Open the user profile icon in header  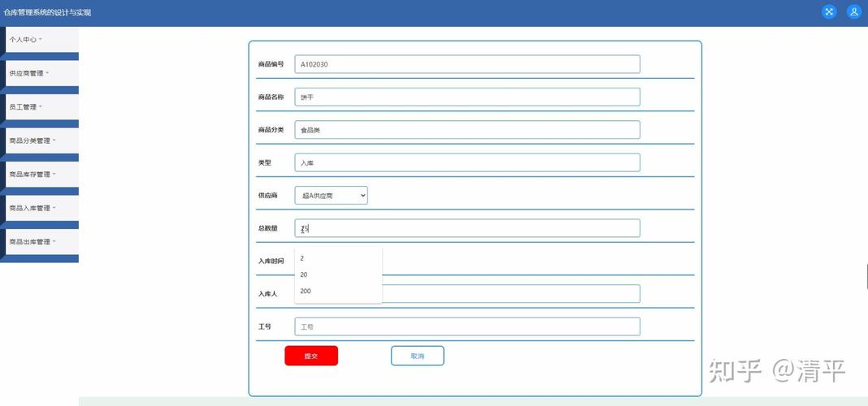[x=854, y=11]
